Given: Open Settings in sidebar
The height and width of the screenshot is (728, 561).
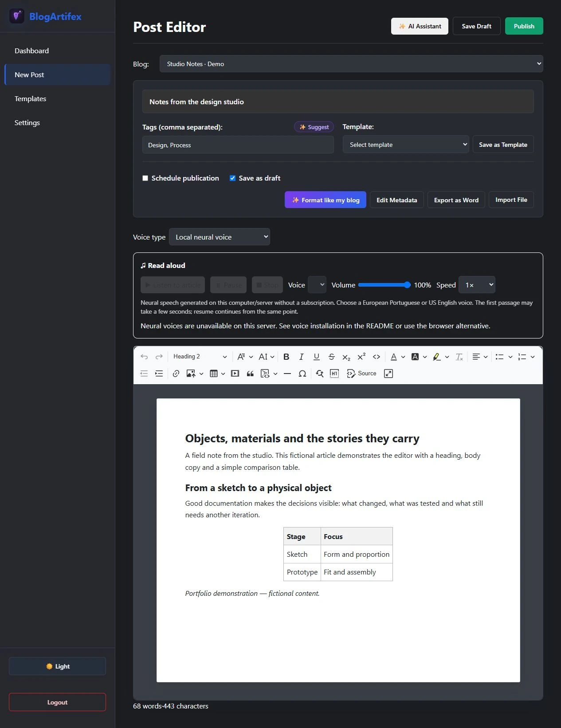Looking at the screenshot, I should click(x=58, y=122).
